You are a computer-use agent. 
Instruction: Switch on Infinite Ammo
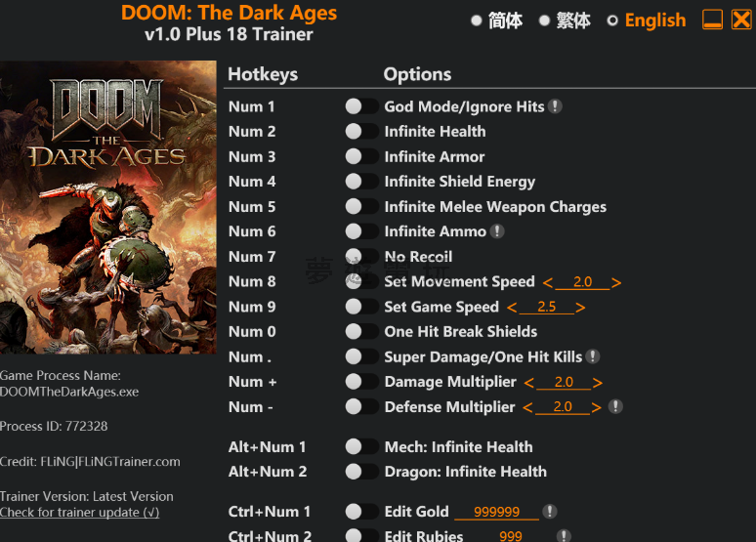click(361, 231)
